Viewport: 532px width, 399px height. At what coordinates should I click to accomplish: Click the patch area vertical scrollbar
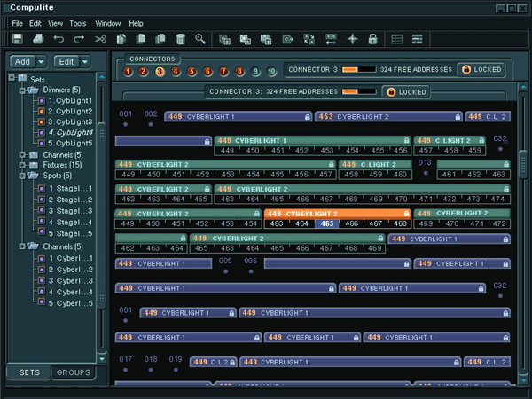[523, 164]
